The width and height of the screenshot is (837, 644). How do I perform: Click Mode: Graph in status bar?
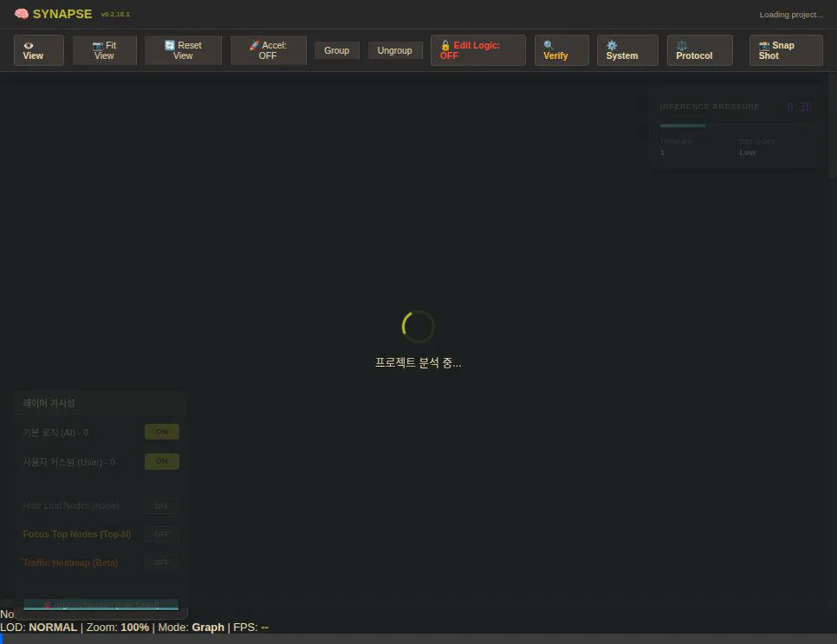point(191,627)
